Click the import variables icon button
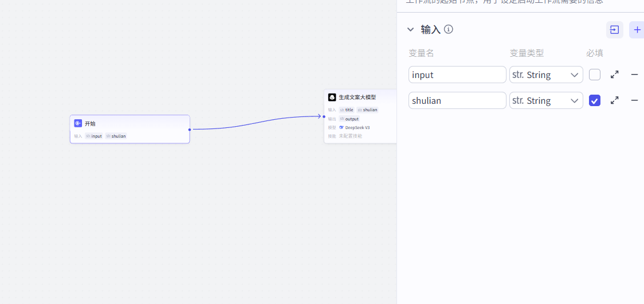 tap(614, 30)
